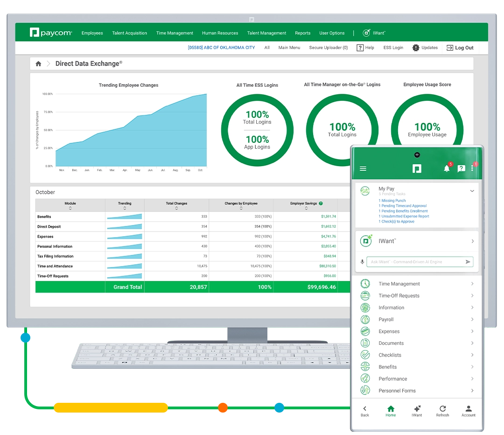504x435 pixels.
Task: Click the Updates gear icon
Action: click(x=416, y=48)
